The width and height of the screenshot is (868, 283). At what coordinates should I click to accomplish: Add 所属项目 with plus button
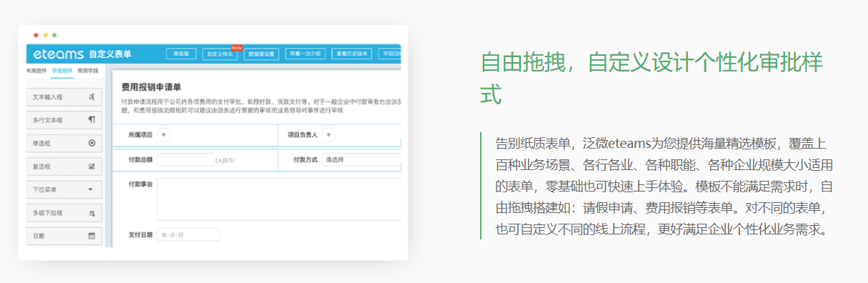(x=164, y=134)
